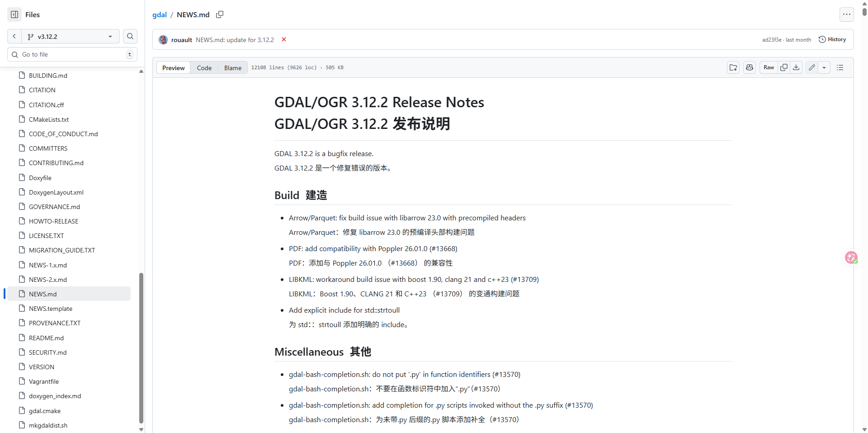The width and height of the screenshot is (868, 433).
Task: Click the pencil edit file icon
Action: 812,67
